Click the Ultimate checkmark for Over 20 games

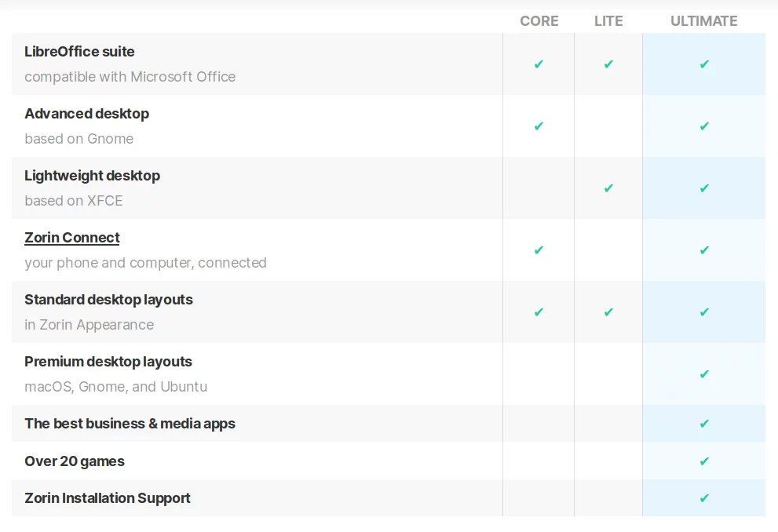pos(704,461)
